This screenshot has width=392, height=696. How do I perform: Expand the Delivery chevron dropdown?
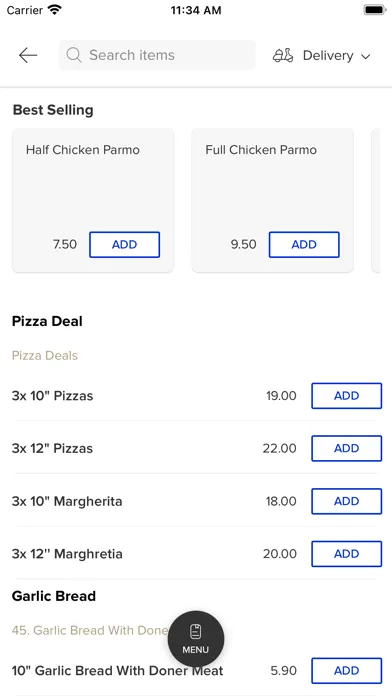click(365, 56)
